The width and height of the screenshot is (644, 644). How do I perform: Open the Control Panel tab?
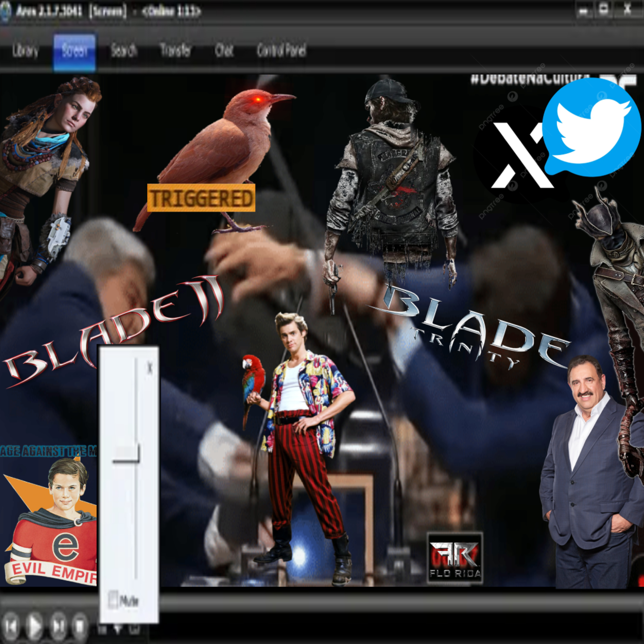click(x=281, y=51)
